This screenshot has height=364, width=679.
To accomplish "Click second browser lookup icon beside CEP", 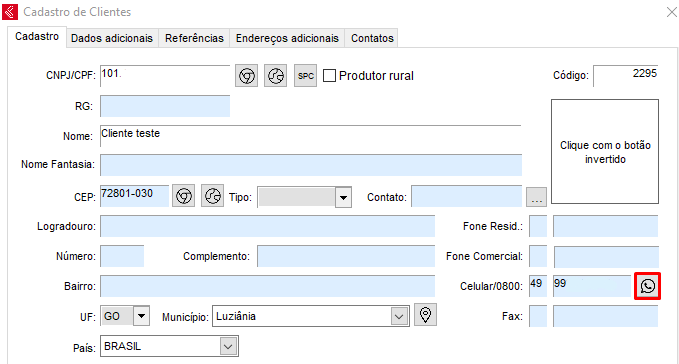I will click(212, 196).
